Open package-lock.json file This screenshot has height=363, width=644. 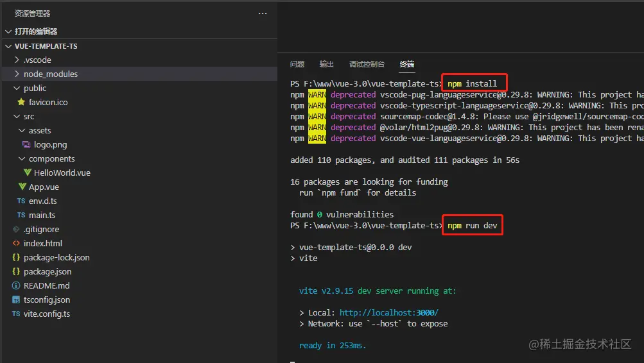coord(57,258)
